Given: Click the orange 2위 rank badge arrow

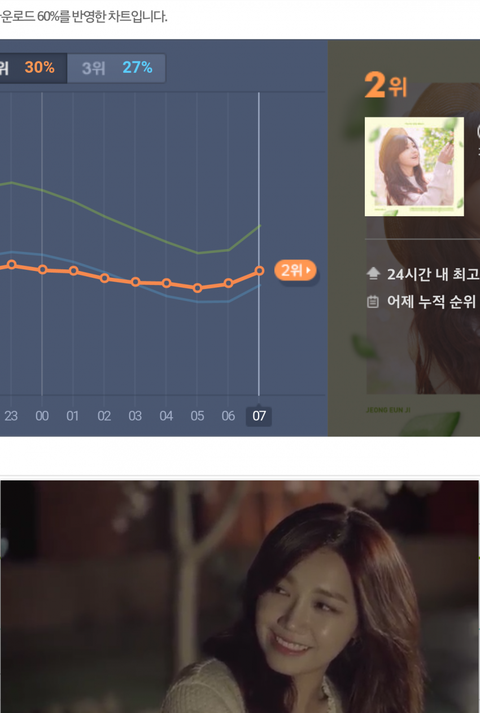Looking at the screenshot, I should 295,270.
